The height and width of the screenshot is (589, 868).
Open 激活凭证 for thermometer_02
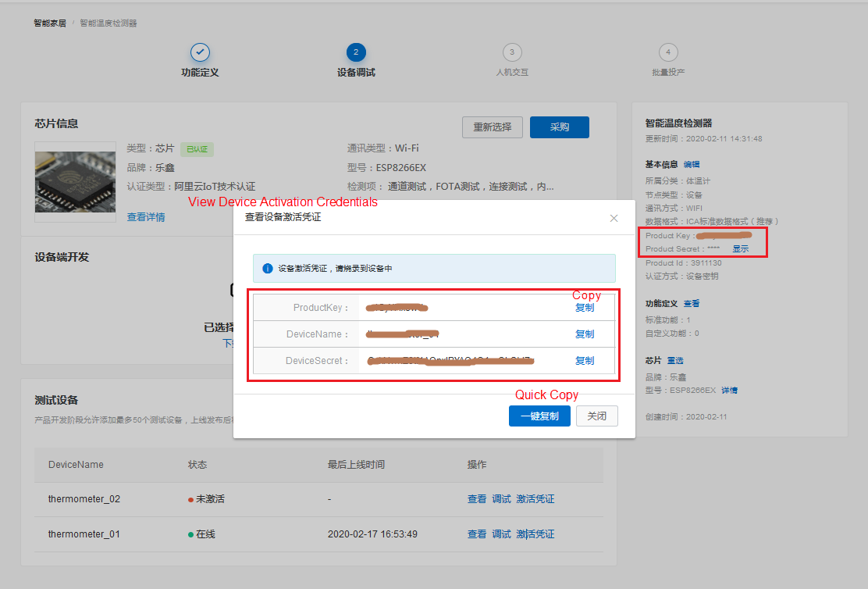[535, 499]
